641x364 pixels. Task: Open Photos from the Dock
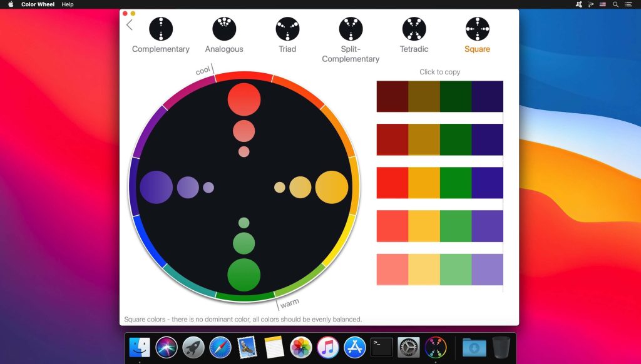coord(301,347)
